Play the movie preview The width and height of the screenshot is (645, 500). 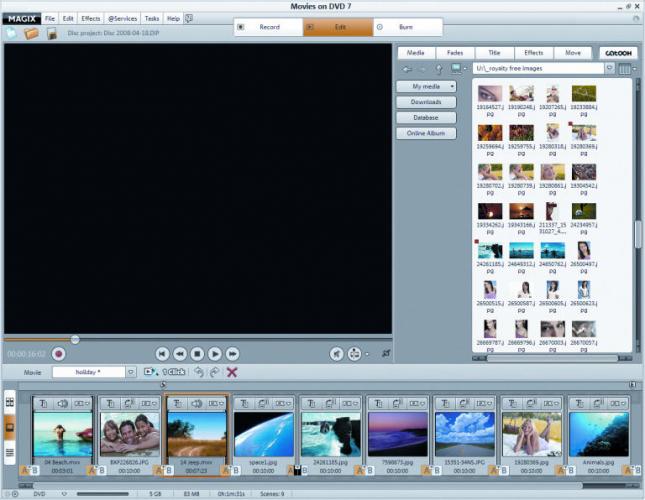(215, 354)
